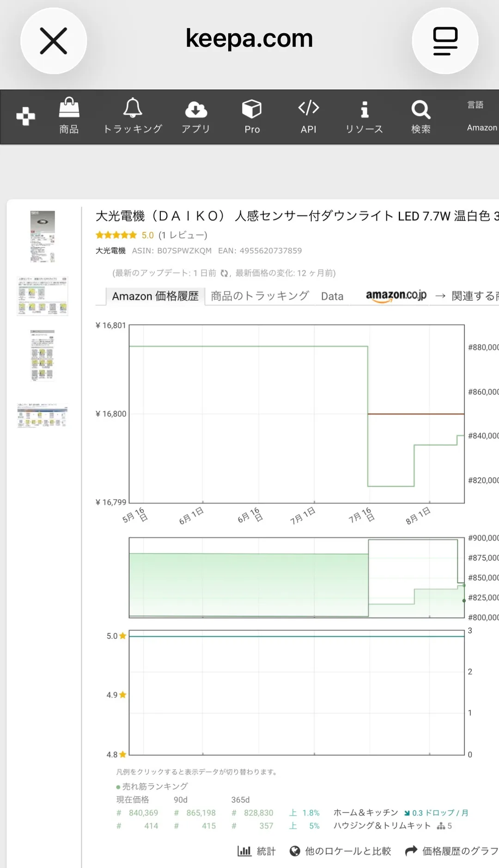Click the sales rank range graph

point(297,577)
